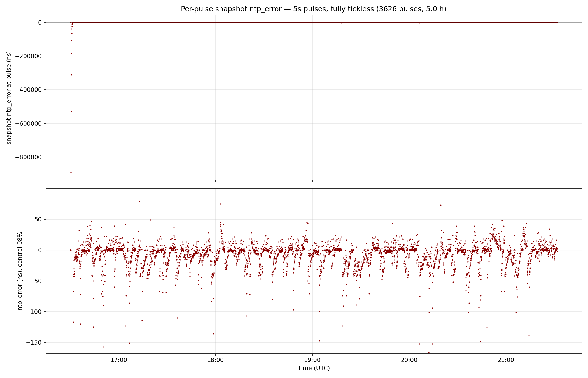Click the lowest outlier point near −890000 ns
588x378 pixels.
point(71,172)
